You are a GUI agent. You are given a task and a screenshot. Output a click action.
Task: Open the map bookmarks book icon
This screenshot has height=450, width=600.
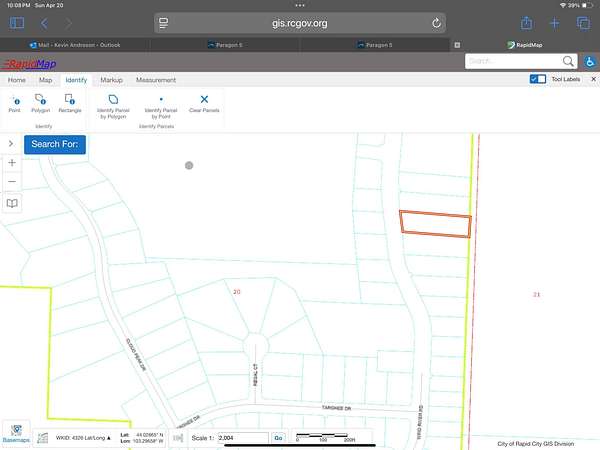(x=12, y=203)
